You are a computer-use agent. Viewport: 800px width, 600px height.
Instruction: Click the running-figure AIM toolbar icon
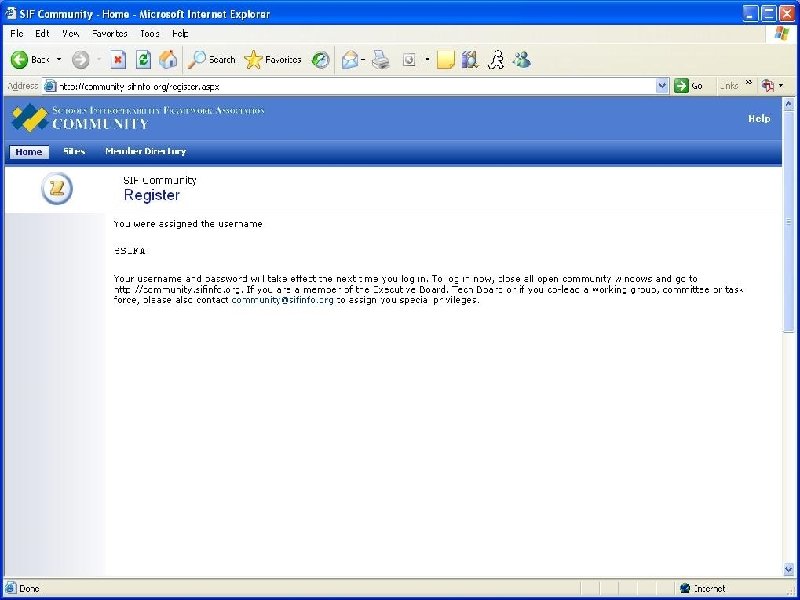tap(496, 60)
